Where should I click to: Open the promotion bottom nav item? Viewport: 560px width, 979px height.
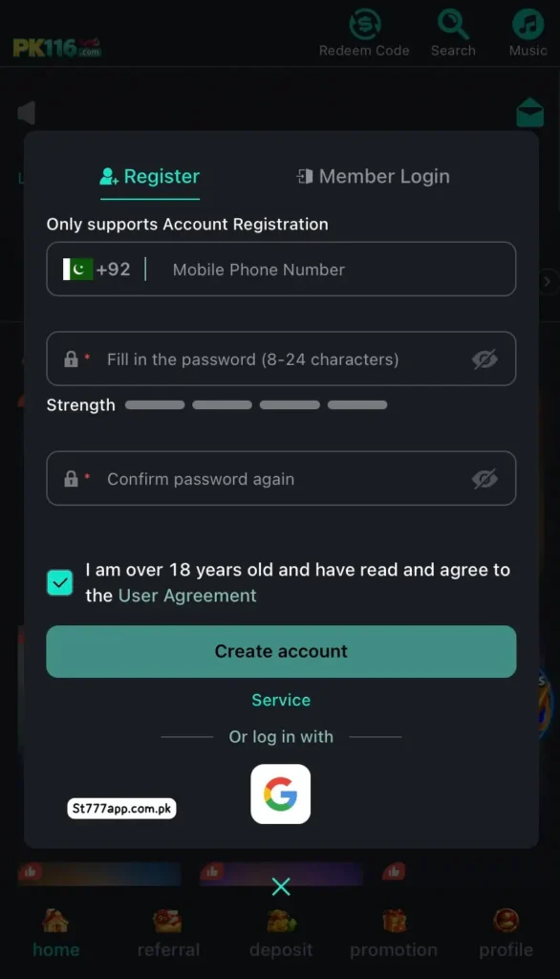394,933
